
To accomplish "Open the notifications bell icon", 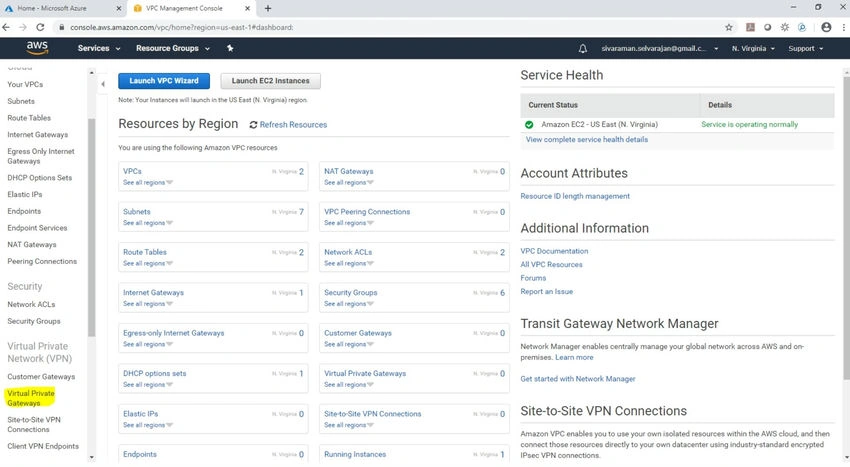I will click(583, 48).
